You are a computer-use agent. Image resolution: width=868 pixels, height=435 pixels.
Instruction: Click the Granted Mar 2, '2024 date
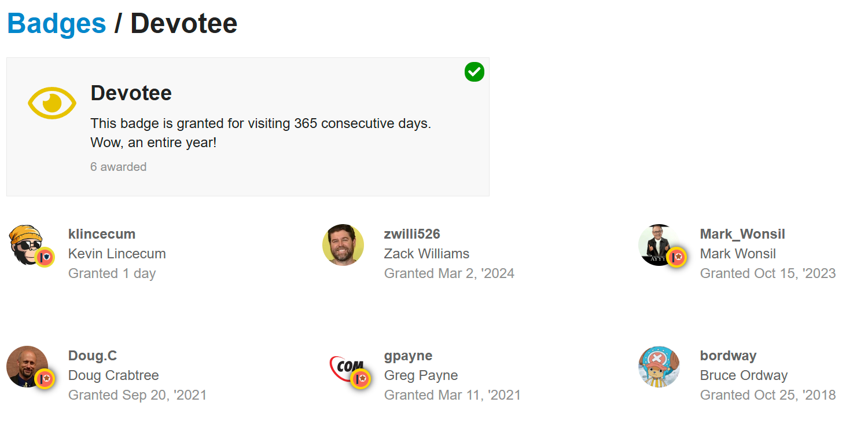pyautogui.click(x=449, y=273)
